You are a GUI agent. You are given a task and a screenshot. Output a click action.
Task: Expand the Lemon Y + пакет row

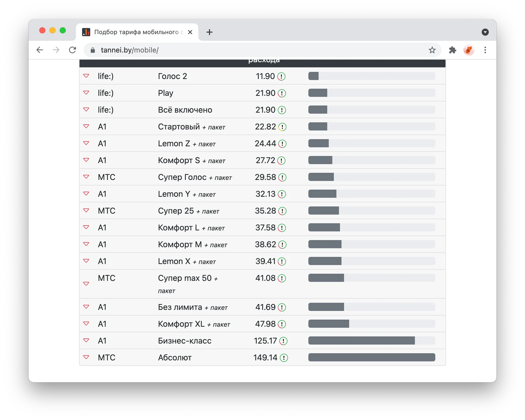pyautogui.click(x=86, y=193)
